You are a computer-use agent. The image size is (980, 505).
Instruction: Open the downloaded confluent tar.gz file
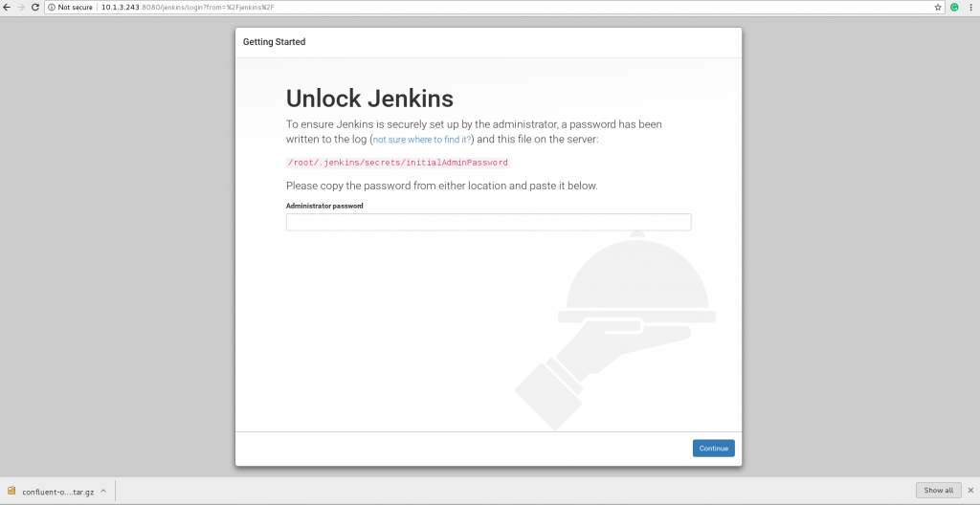[57, 492]
